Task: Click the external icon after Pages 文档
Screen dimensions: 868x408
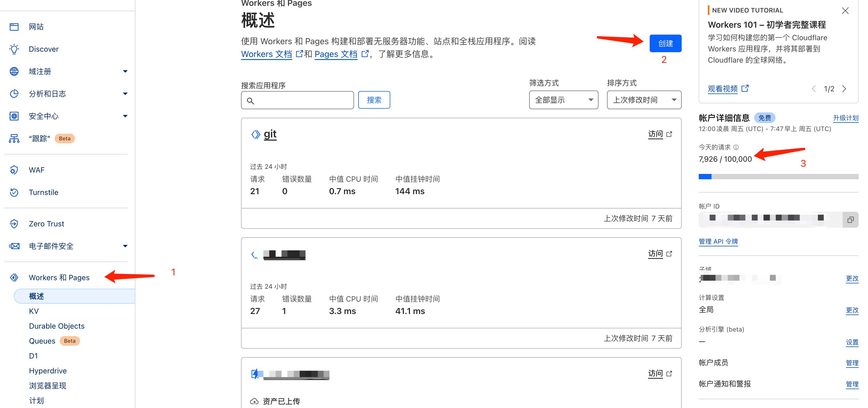Action: point(365,54)
